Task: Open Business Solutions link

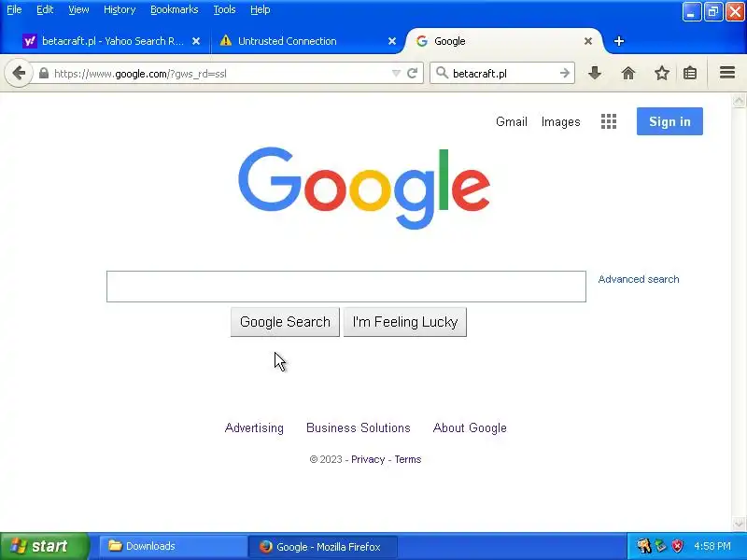Action: 359,427
